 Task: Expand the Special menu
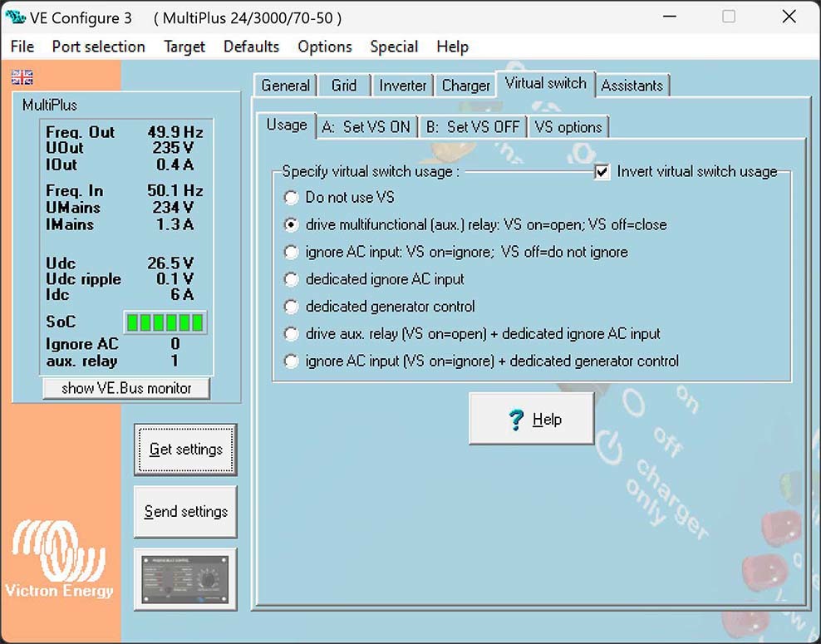point(394,47)
